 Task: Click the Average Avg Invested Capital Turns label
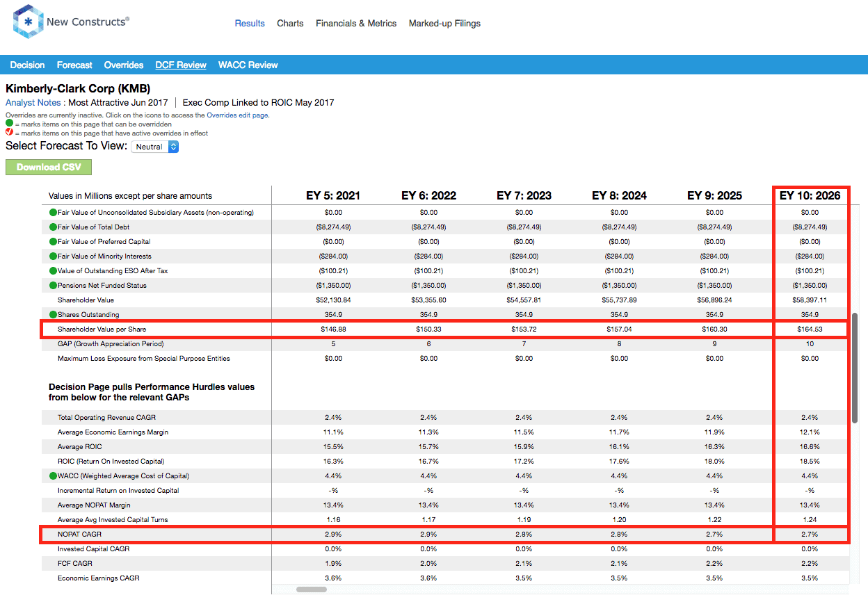click(x=113, y=520)
